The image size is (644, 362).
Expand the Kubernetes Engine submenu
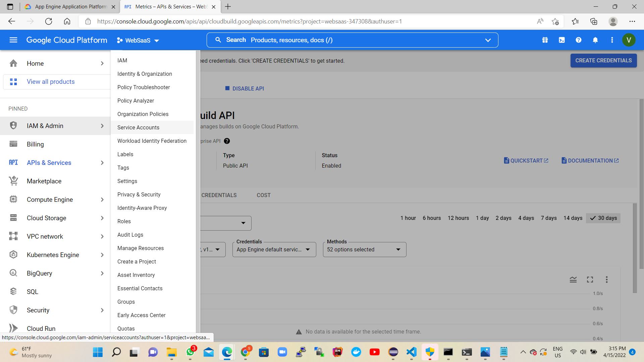102,255
